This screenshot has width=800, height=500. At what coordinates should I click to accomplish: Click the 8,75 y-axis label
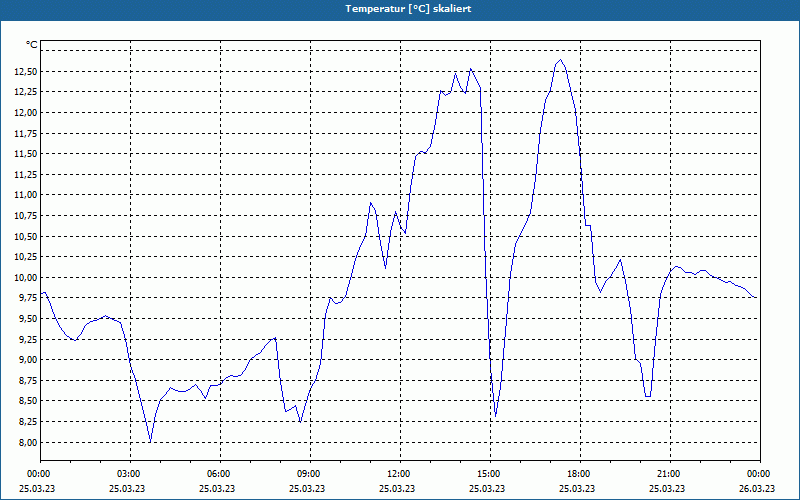[x=28, y=381]
